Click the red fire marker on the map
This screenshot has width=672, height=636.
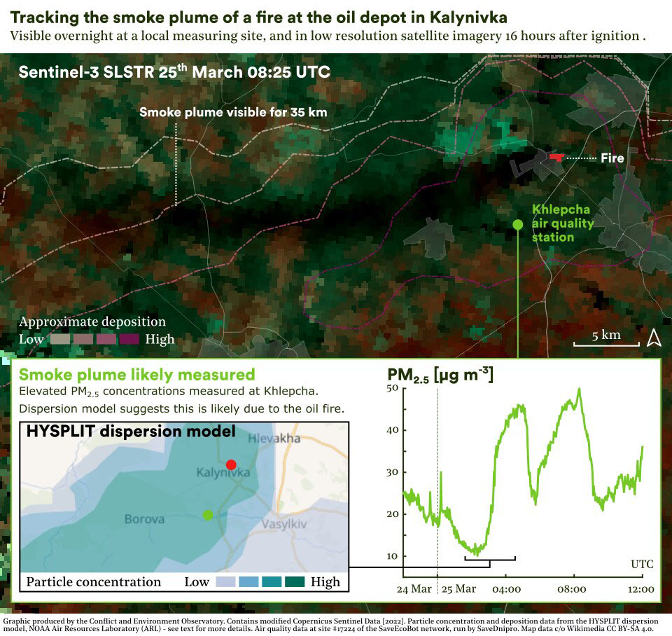click(x=556, y=158)
